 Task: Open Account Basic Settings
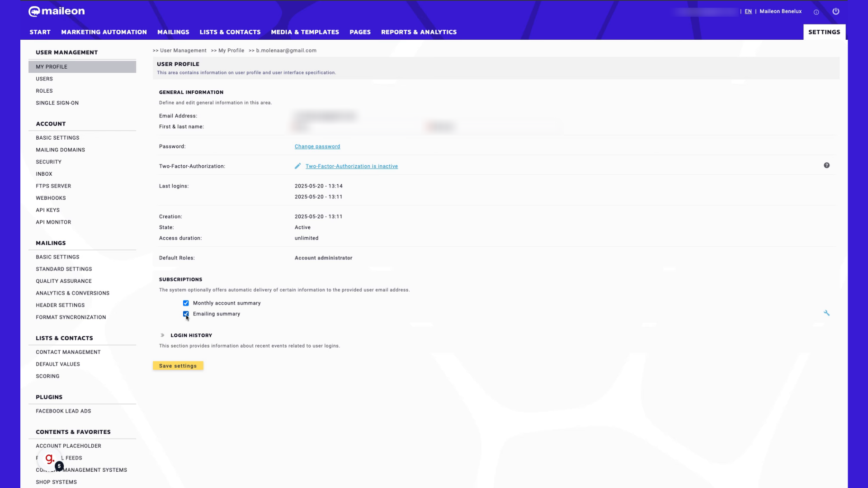tap(57, 138)
